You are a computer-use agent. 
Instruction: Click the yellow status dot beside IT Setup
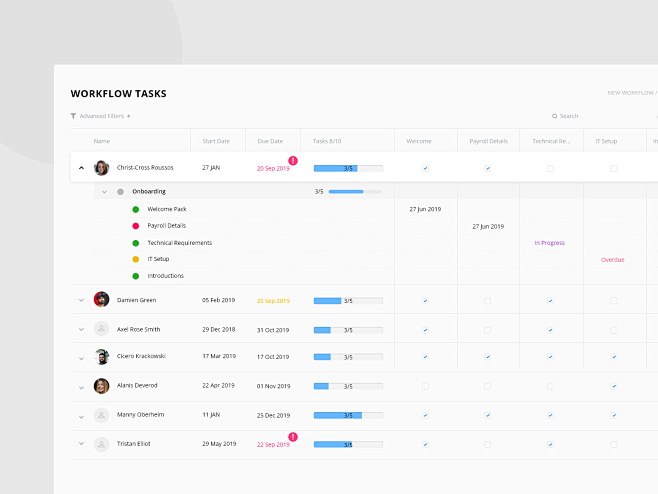point(136,259)
